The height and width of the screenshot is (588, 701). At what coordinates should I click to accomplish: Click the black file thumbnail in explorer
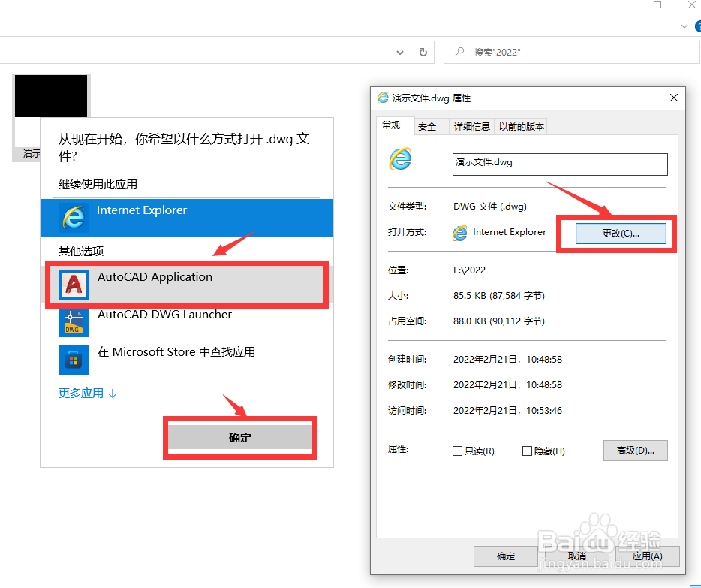[x=51, y=96]
